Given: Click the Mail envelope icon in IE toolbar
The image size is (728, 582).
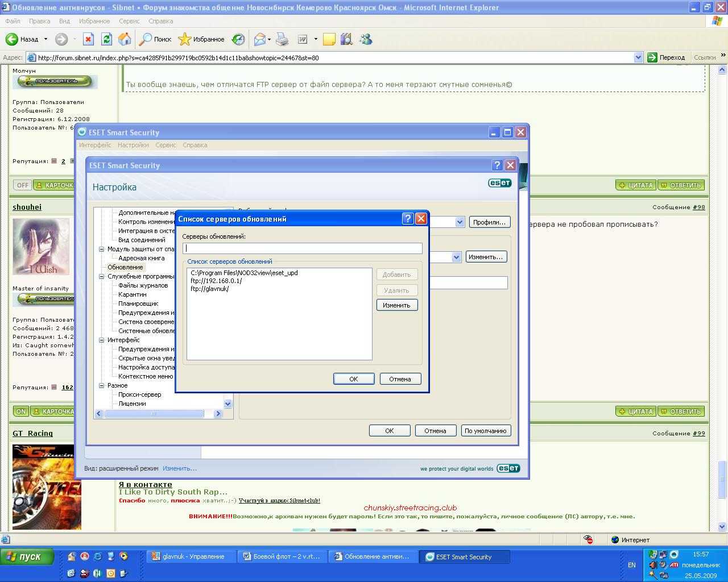Looking at the screenshot, I should click(260, 39).
